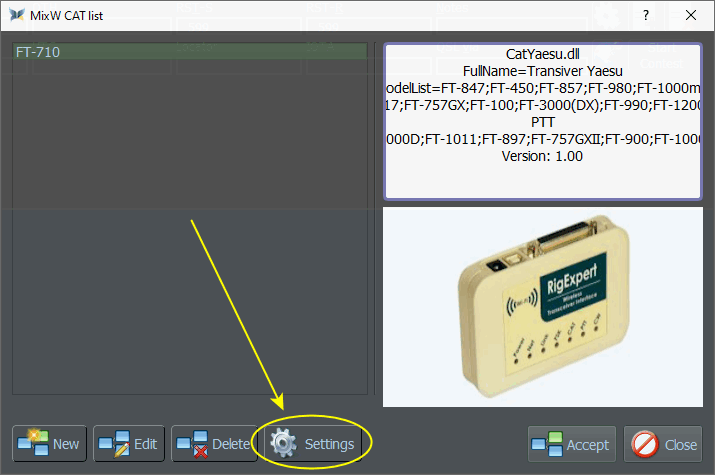The width and height of the screenshot is (715, 475).
Task: Close the dialog with the title bar X
Action: 691,15
